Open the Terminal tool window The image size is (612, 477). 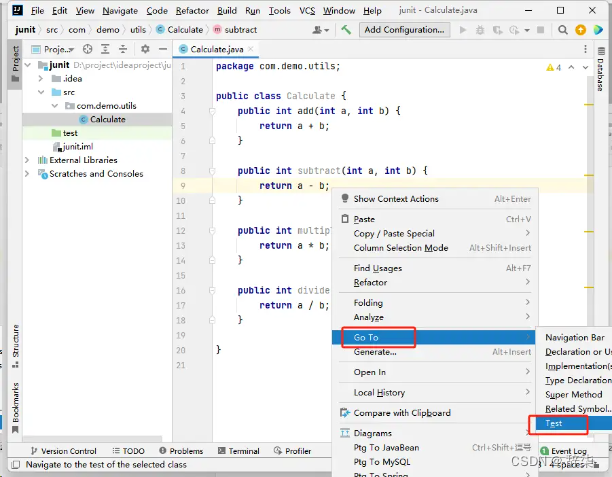click(238, 451)
